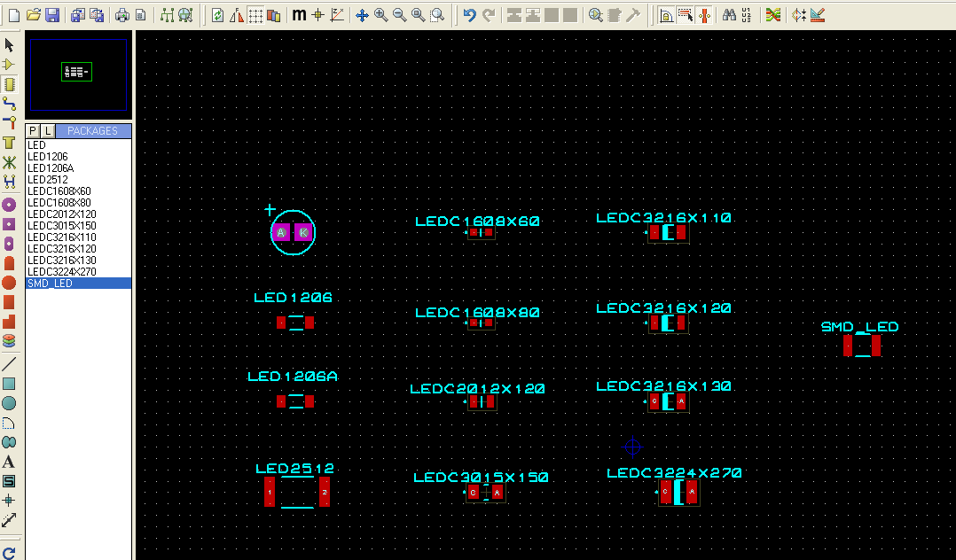Select rectangular SMT pad red square
956x560 pixels.
[9, 302]
